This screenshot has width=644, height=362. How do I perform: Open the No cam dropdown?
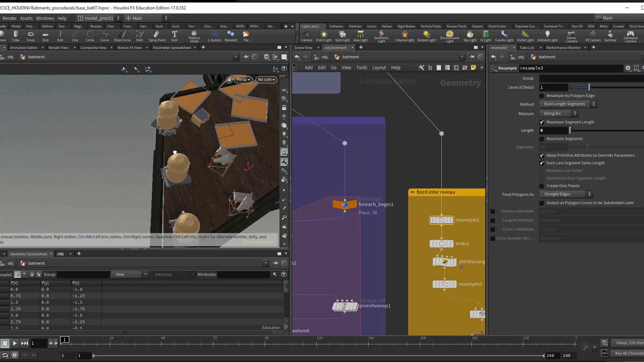[x=266, y=79]
